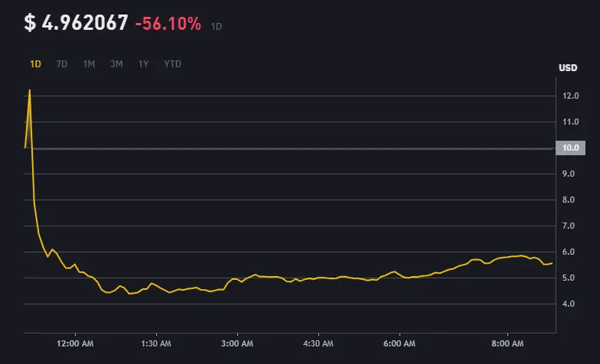
Task: Click the small gray 1D label beside percentage
Action: (x=217, y=27)
